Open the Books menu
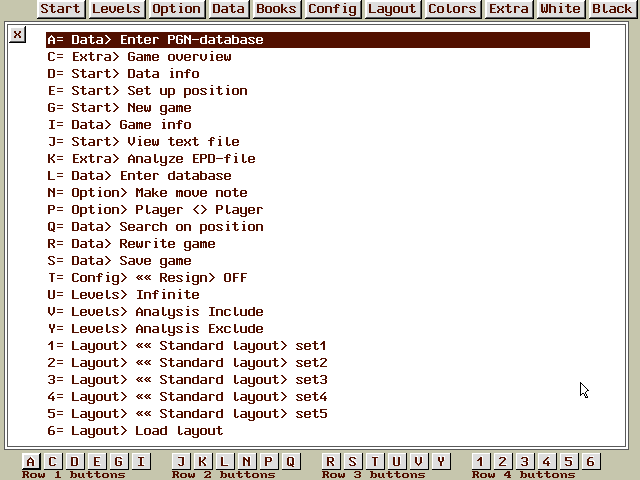Image resolution: width=640 pixels, height=480 pixels. click(277, 9)
